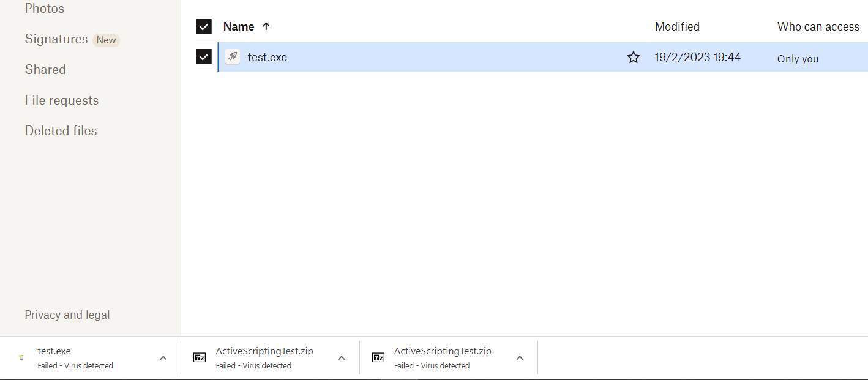Click the 7z icon of second ActiveScriptingTest.zip

[378, 358]
